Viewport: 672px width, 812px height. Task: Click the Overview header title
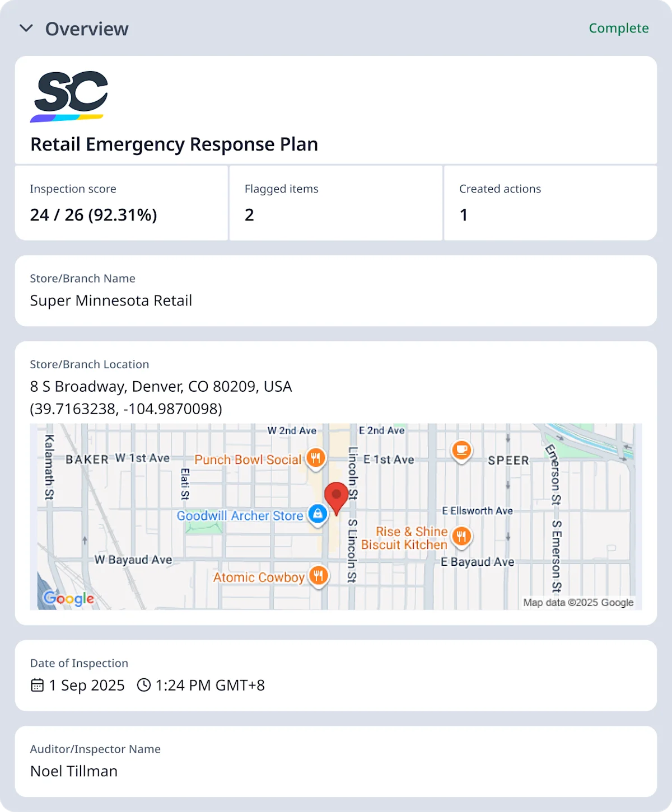[87, 29]
